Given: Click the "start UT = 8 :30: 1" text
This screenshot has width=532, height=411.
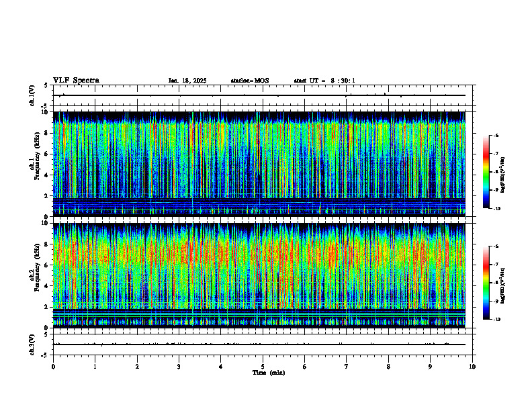Looking at the screenshot, I should coord(324,81).
